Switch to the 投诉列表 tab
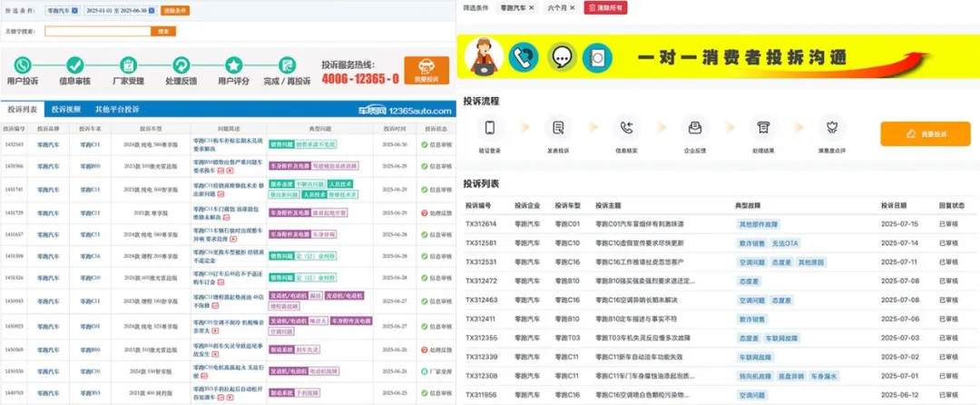Image resolution: width=980 pixels, height=405 pixels. tap(23, 109)
